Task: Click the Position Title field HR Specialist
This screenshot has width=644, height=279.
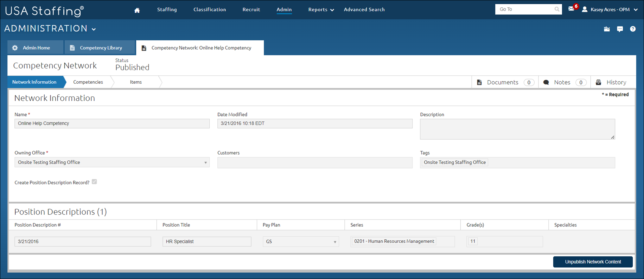Action: point(207,242)
